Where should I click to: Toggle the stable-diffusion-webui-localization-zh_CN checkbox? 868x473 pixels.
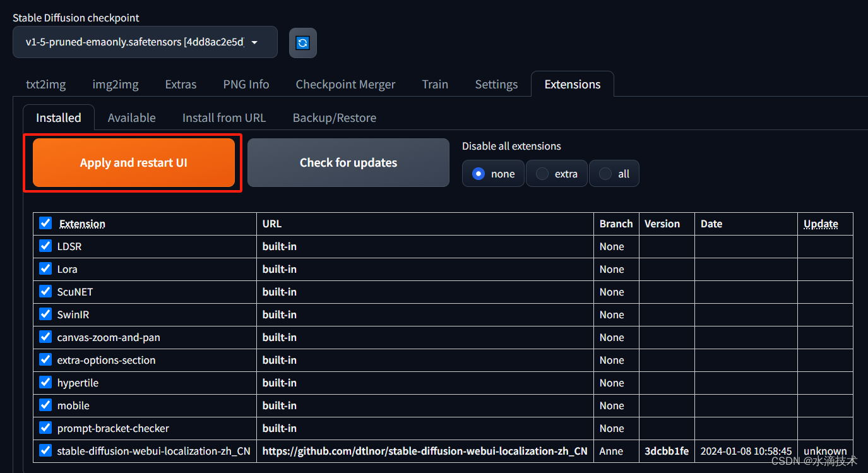[x=45, y=450]
